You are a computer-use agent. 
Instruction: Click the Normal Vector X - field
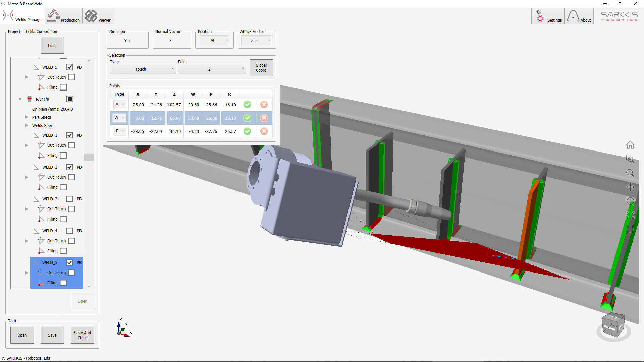tap(172, 40)
